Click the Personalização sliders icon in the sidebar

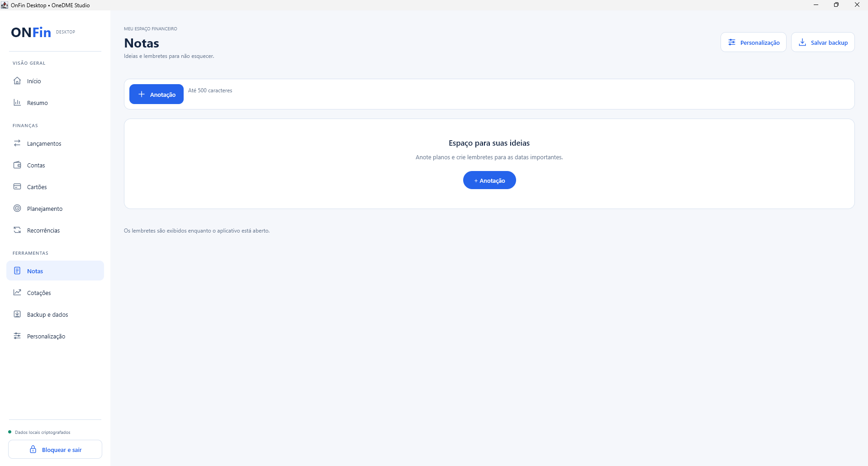17,336
